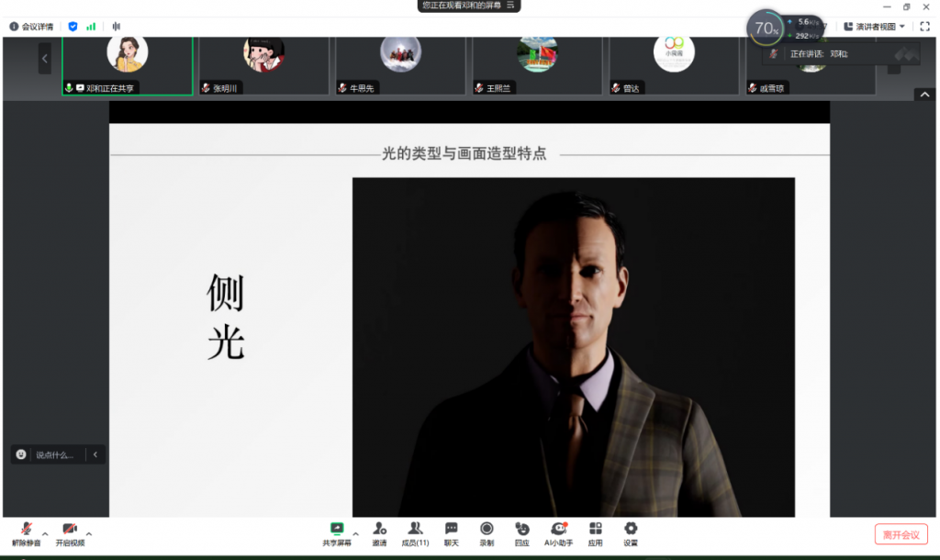The width and height of the screenshot is (940, 560).
Task: Open 会议详情 meeting details
Action: 31,27
